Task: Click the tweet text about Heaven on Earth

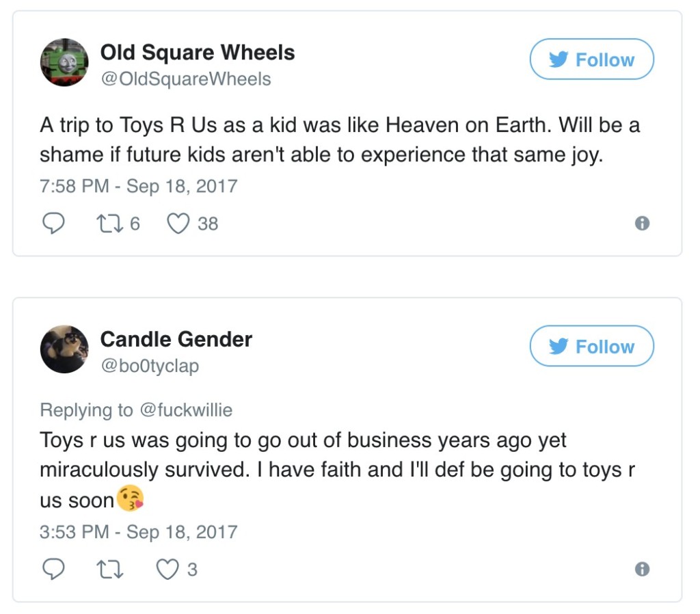Action: click(339, 141)
